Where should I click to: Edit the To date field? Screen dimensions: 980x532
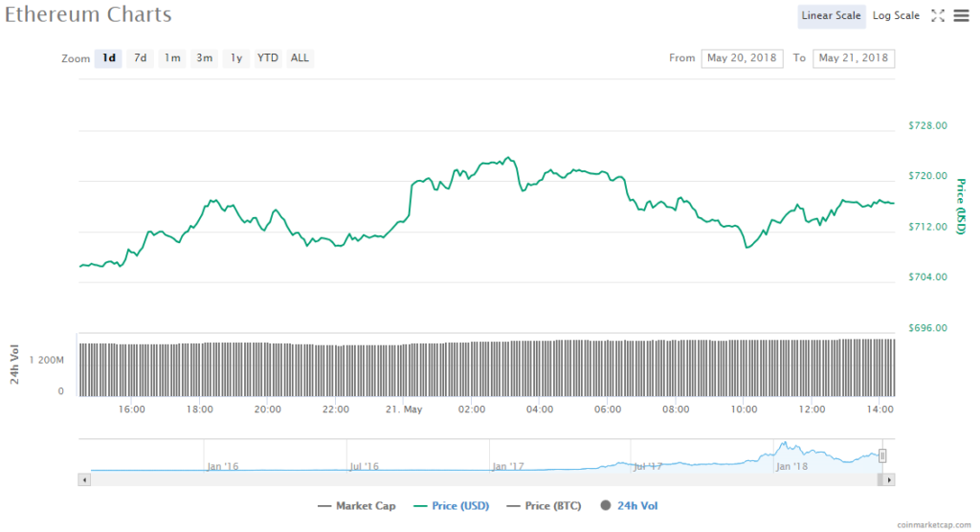point(853,58)
